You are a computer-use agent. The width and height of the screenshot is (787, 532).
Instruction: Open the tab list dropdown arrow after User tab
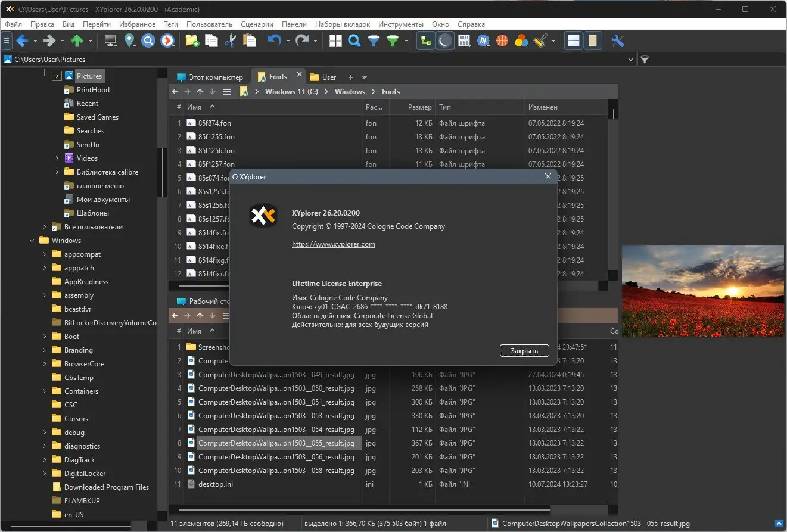pos(365,77)
